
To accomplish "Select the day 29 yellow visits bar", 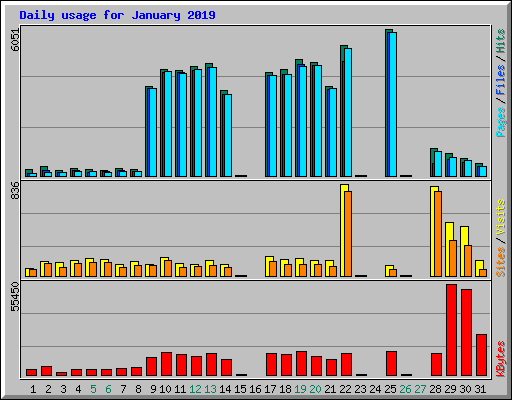I will tap(447, 249).
